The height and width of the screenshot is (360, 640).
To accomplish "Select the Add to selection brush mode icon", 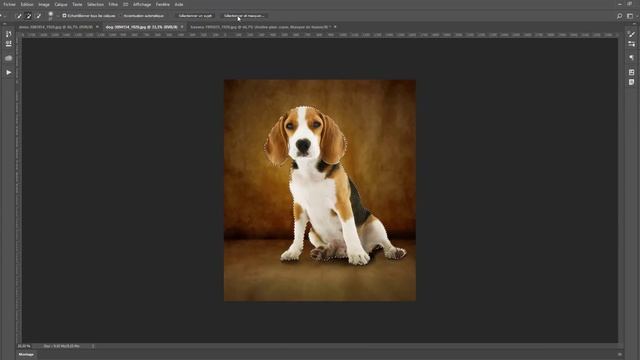I will click(29, 16).
